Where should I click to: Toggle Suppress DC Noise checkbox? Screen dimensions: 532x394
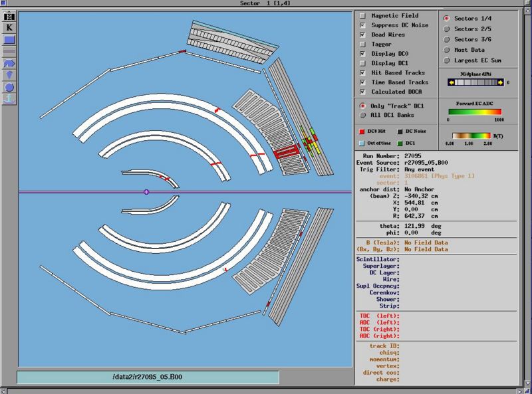(x=362, y=25)
